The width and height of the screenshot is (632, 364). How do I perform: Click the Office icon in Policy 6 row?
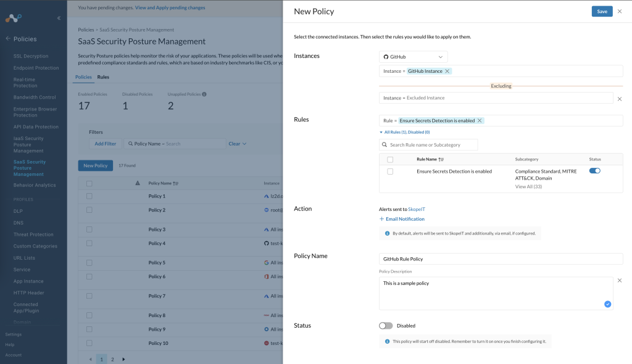click(267, 276)
